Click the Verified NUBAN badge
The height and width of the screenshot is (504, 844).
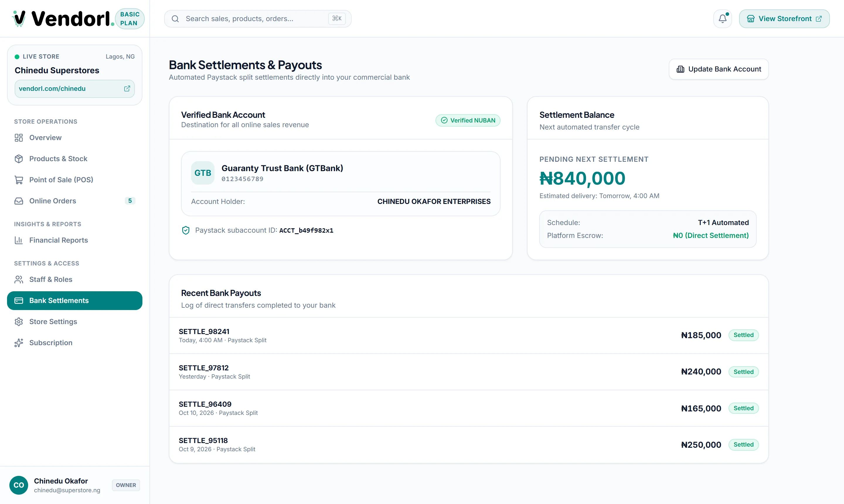click(x=468, y=120)
